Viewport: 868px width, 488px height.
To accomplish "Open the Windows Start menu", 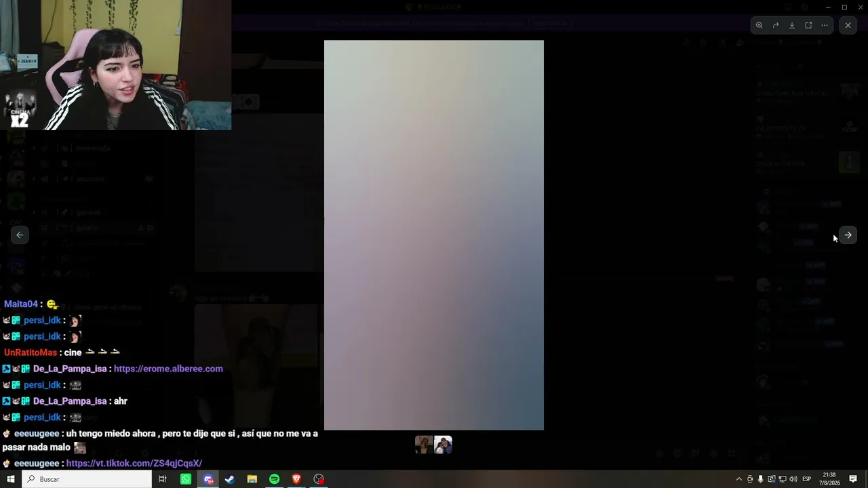I will tap(11, 479).
